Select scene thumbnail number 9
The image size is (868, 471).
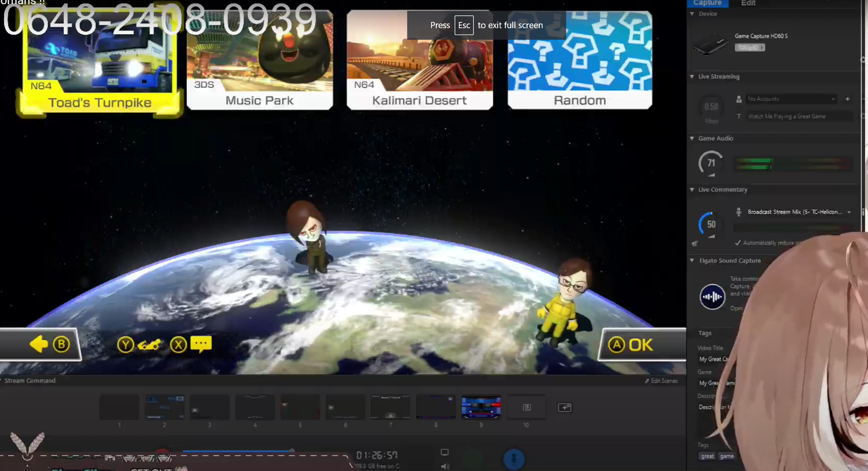481,407
